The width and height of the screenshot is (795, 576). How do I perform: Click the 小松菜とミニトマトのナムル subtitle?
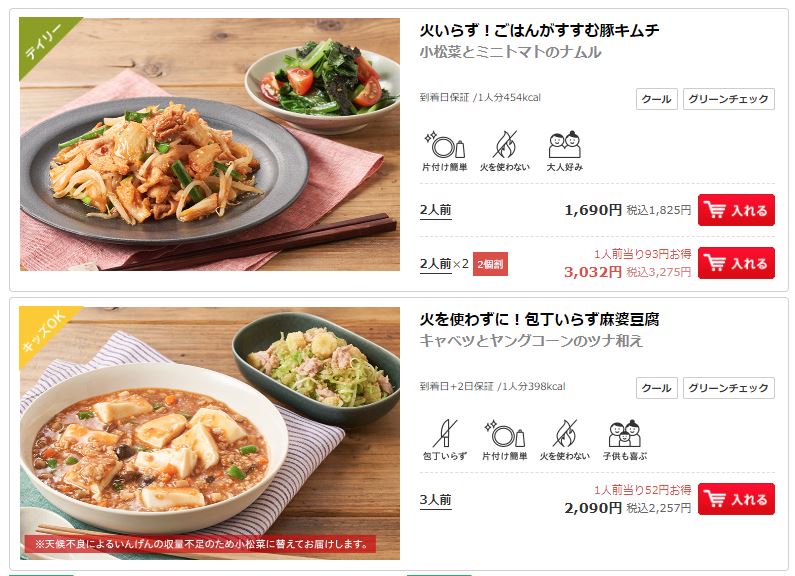pyautogui.click(x=511, y=52)
